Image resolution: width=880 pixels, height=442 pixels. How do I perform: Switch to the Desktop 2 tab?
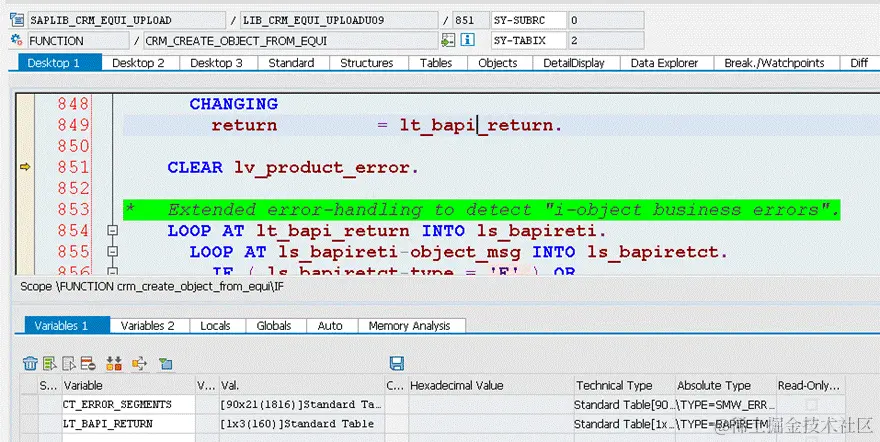click(140, 63)
